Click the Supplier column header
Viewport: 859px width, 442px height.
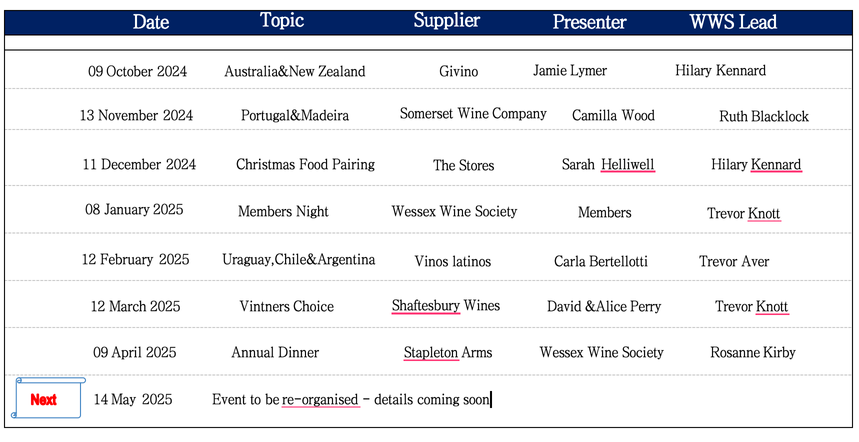[446, 21]
